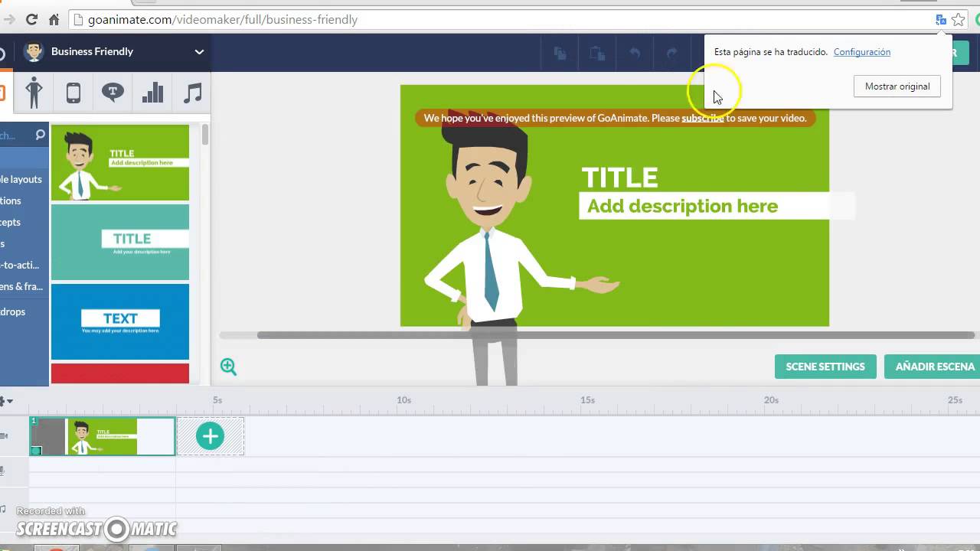This screenshot has height=551, width=980.
Task: Select the blue TEXT template thumbnail
Action: tap(120, 321)
